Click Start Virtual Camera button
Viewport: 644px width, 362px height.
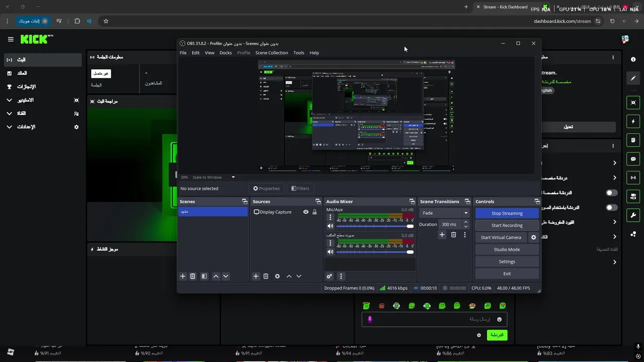tap(501, 237)
